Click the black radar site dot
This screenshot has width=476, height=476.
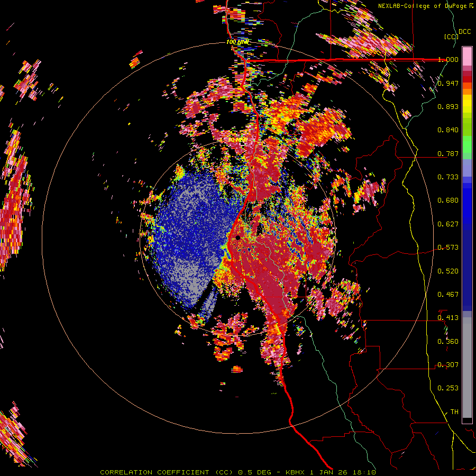[x=237, y=237]
